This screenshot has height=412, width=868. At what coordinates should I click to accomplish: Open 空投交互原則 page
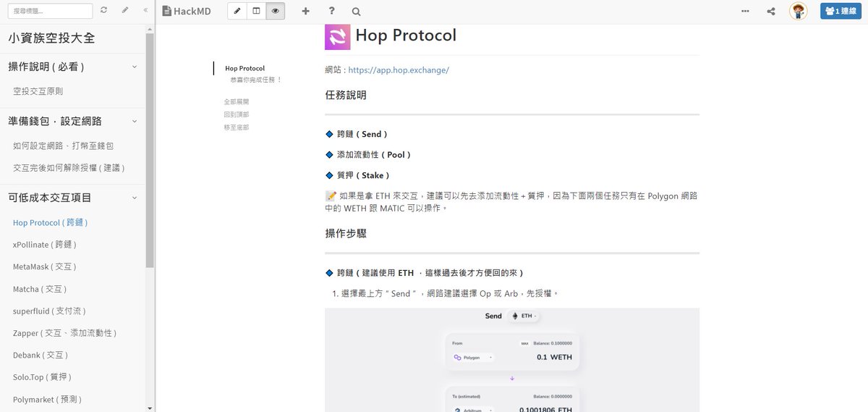(38, 91)
